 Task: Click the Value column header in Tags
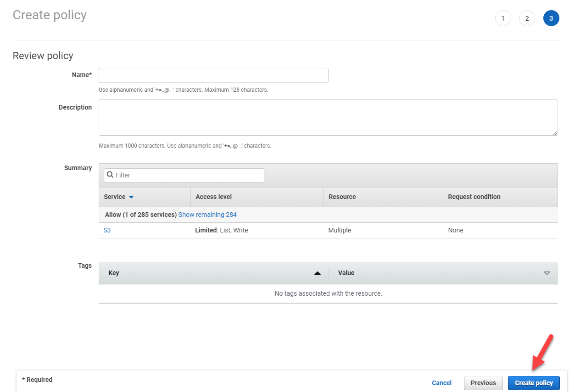click(346, 273)
